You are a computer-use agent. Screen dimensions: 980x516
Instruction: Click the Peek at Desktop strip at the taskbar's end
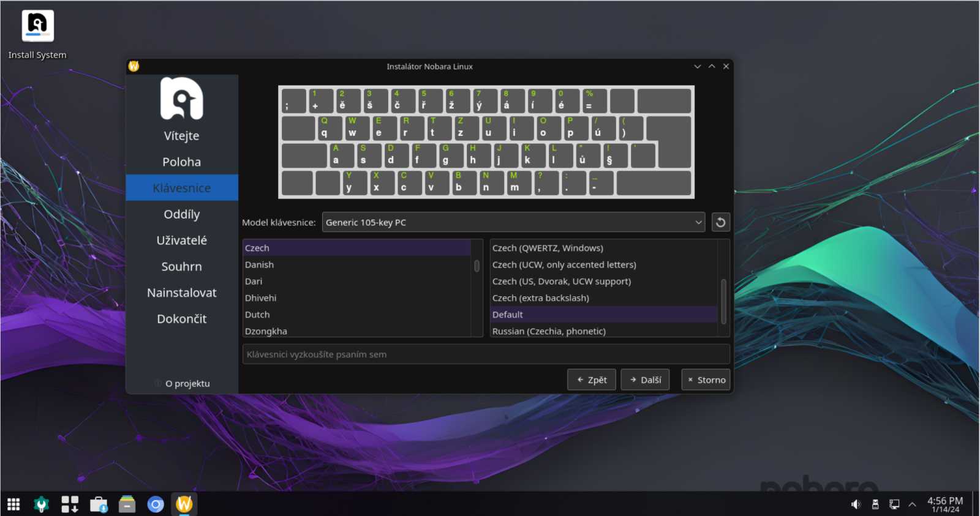click(x=976, y=504)
